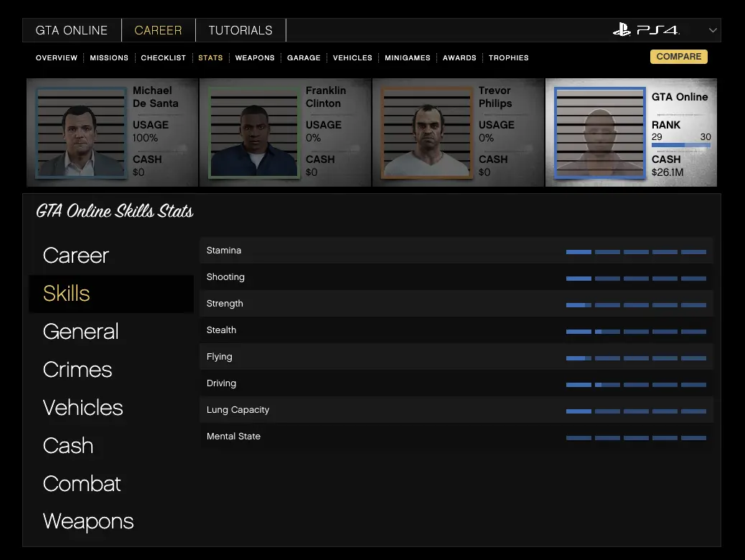Viewport: 745px width, 560px height.
Task: Click the PlayStation logo icon
Action: pyautogui.click(x=622, y=30)
